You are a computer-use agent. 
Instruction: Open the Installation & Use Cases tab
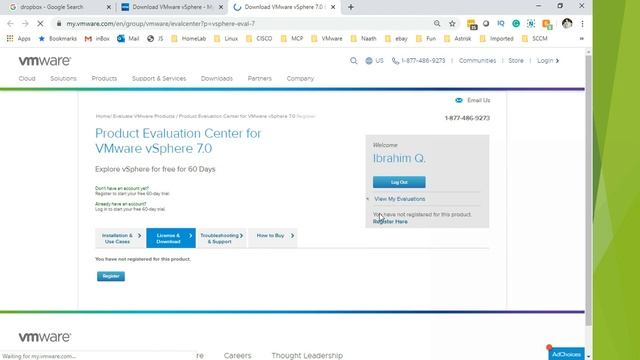coord(120,238)
